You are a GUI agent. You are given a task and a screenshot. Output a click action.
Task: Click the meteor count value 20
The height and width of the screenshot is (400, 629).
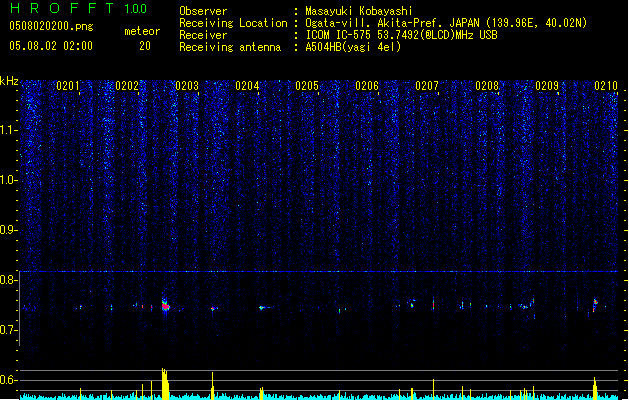[145, 46]
